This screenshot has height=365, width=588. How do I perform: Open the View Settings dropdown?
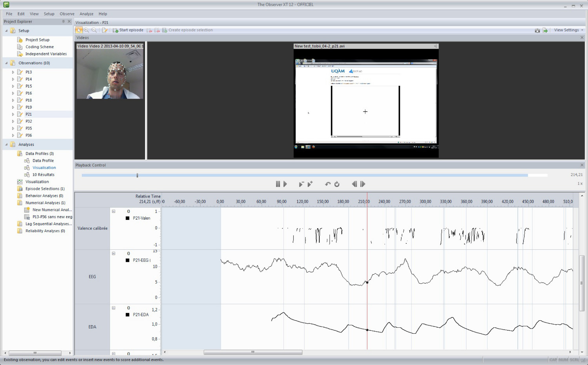coord(568,30)
